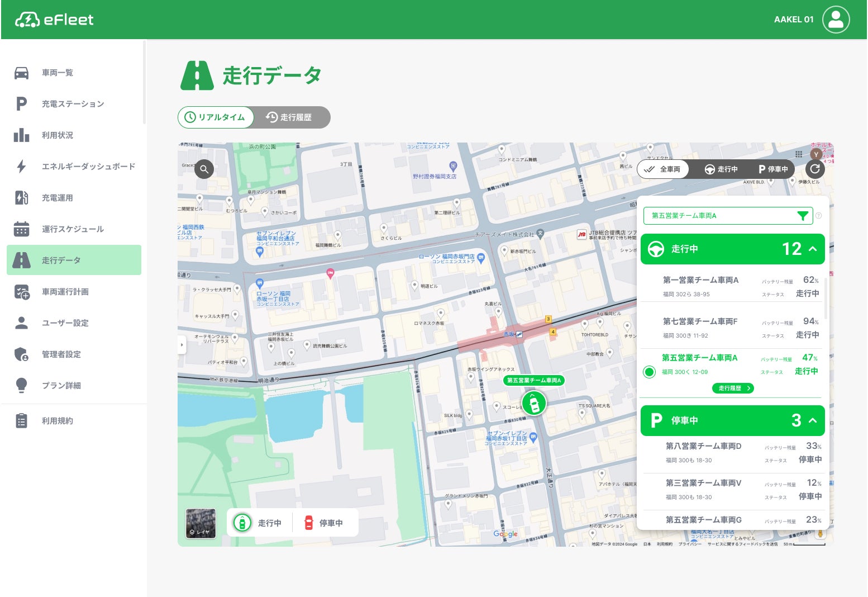Click the eFleet logo in header

54,20
